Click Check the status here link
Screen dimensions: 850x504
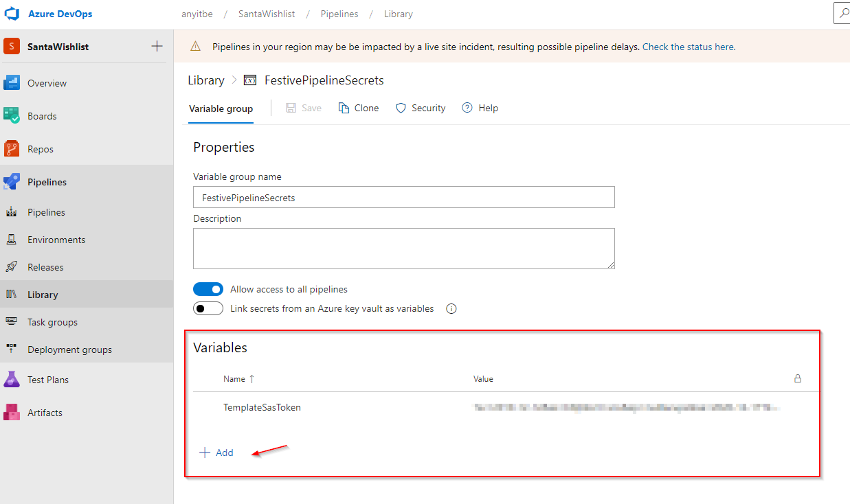coord(689,47)
